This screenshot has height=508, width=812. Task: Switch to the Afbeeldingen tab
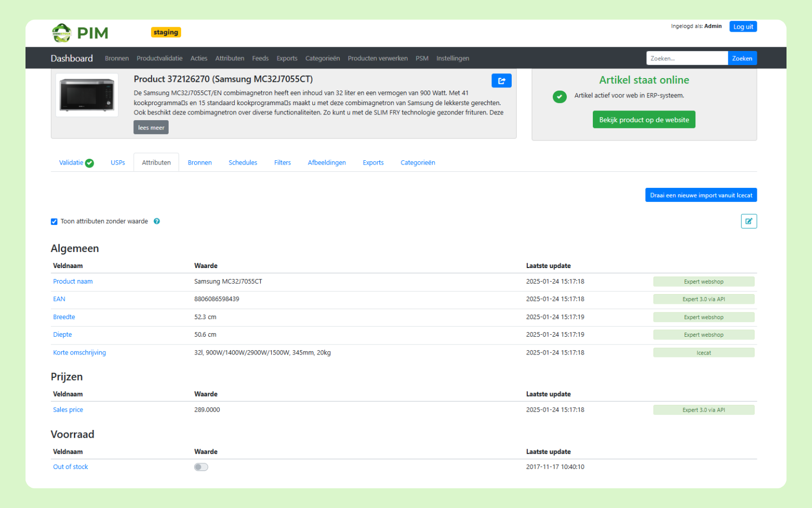click(326, 162)
